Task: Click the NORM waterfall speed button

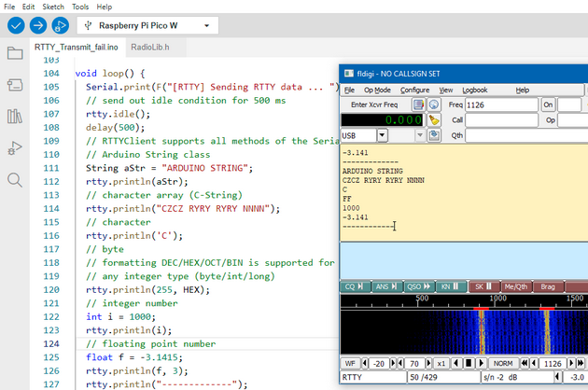Action: pyautogui.click(x=503, y=363)
